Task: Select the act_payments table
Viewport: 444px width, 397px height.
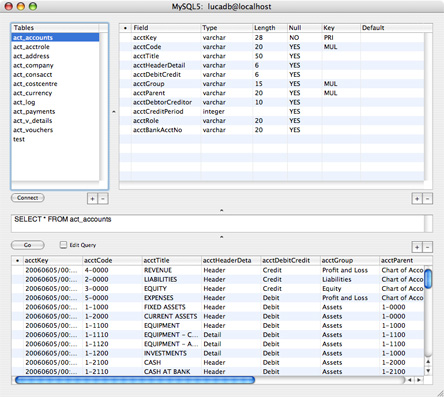Action: coord(55,111)
